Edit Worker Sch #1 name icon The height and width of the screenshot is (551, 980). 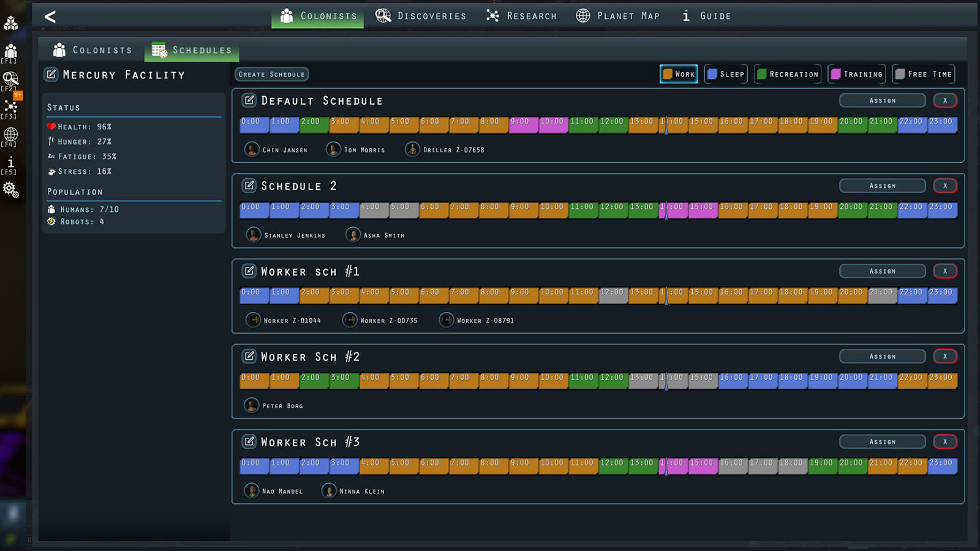click(x=249, y=271)
